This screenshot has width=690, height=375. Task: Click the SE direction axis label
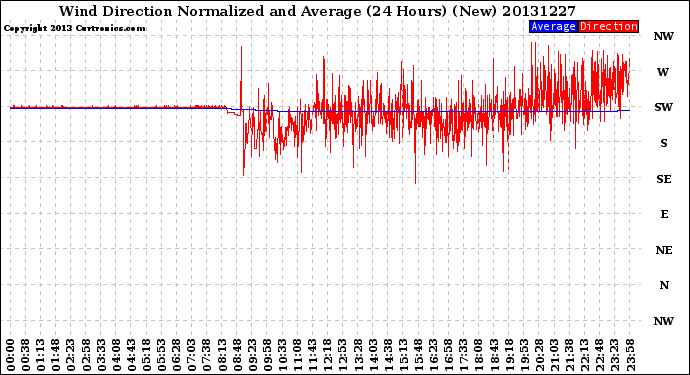point(664,179)
